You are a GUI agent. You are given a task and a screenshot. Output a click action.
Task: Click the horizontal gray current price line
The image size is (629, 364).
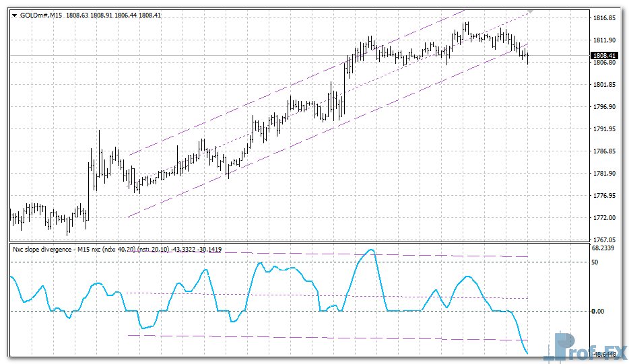202,55
